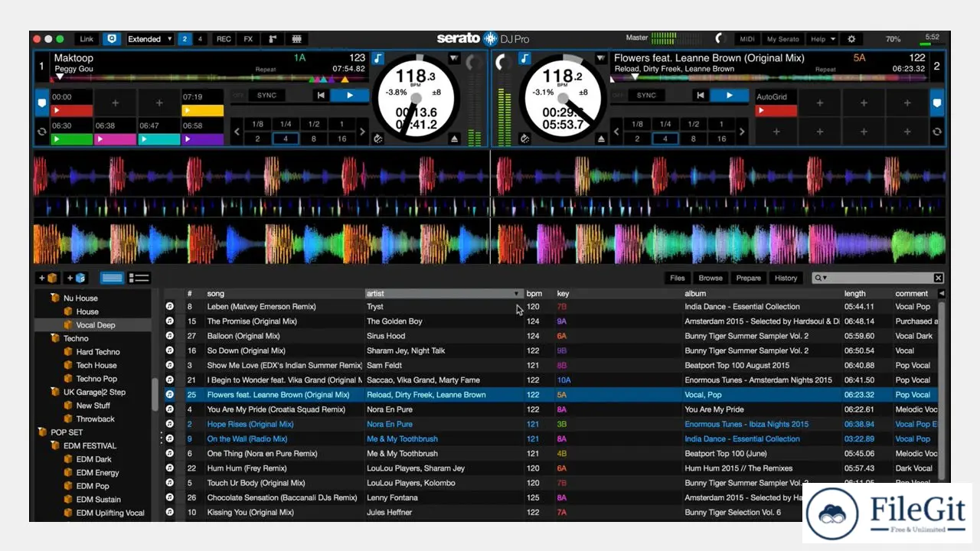The width and height of the screenshot is (980, 551).
Task: Select the cue points tab icon on deck 2
Action: click(936, 103)
